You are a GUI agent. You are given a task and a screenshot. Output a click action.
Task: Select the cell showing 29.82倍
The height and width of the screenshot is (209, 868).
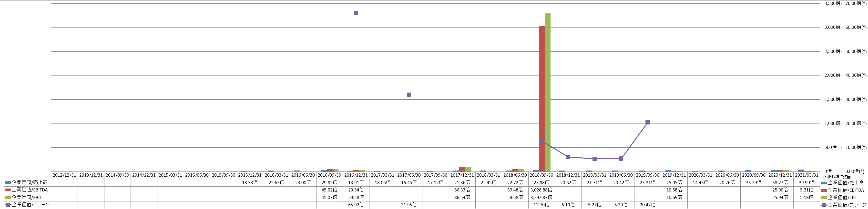329,182
